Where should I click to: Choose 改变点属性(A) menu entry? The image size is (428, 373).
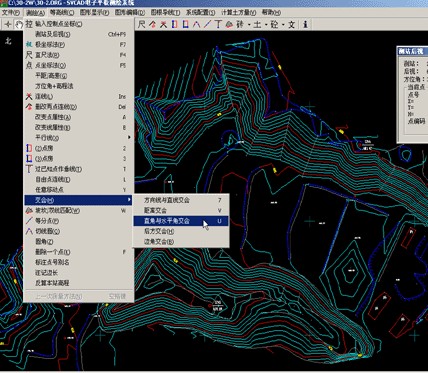click(x=78, y=117)
